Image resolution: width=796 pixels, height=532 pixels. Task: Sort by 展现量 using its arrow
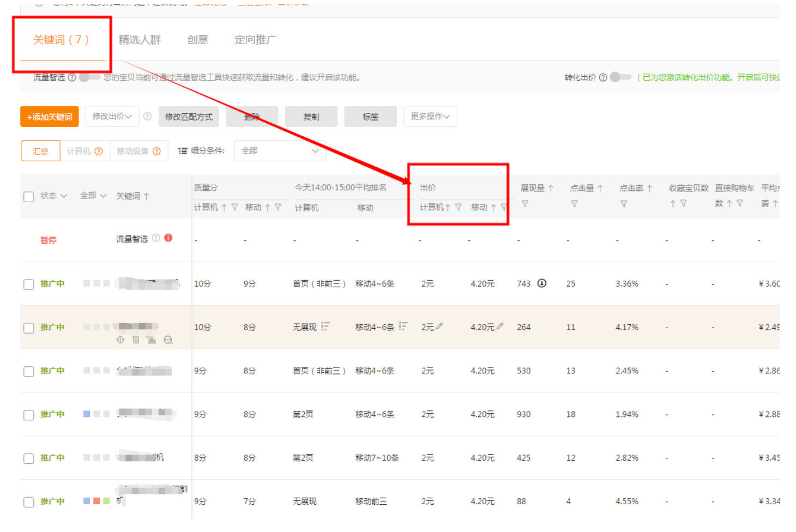(551, 188)
